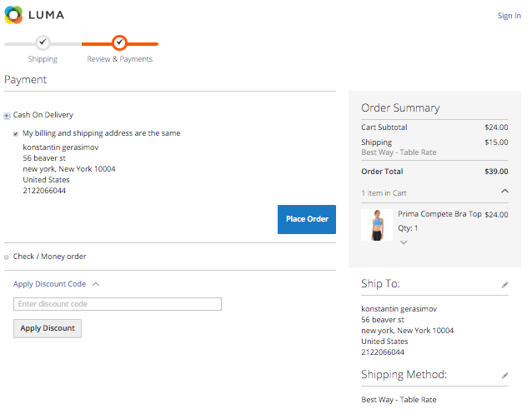Click the Prima Compete Bra Top product name
Screen dimensions: 532x419
pos(439,214)
